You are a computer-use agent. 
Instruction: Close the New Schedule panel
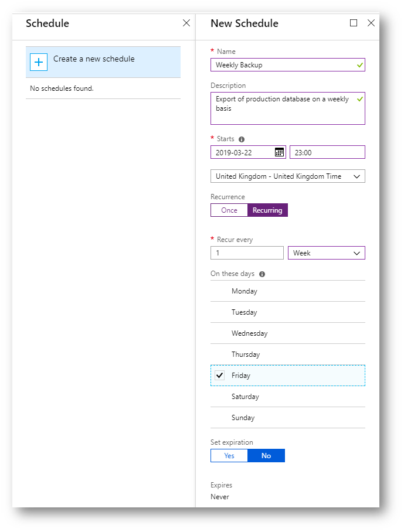pos(371,23)
